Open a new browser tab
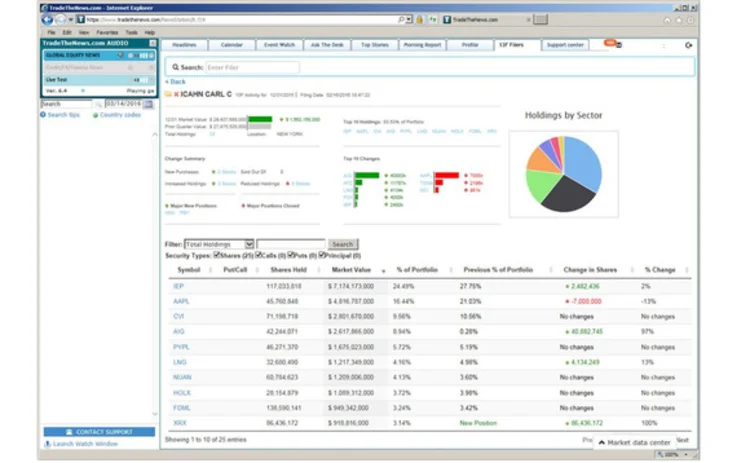 pyautogui.click(x=540, y=20)
